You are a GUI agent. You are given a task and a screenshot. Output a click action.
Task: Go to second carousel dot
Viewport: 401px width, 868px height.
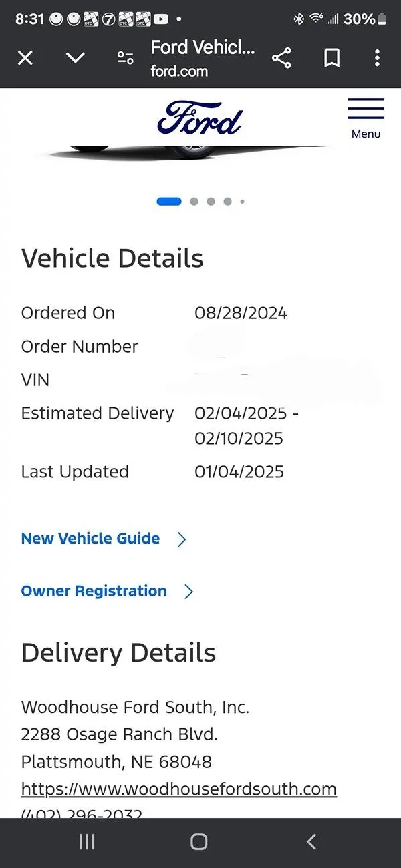click(x=194, y=201)
